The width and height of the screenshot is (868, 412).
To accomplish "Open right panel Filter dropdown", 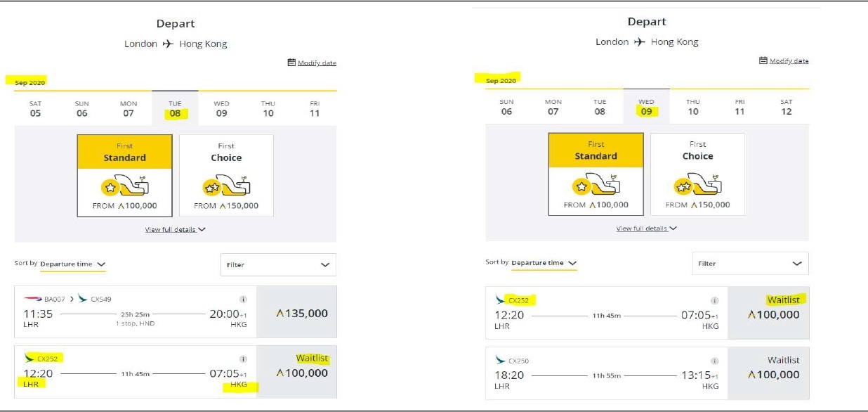I will pyautogui.click(x=750, y=263).
